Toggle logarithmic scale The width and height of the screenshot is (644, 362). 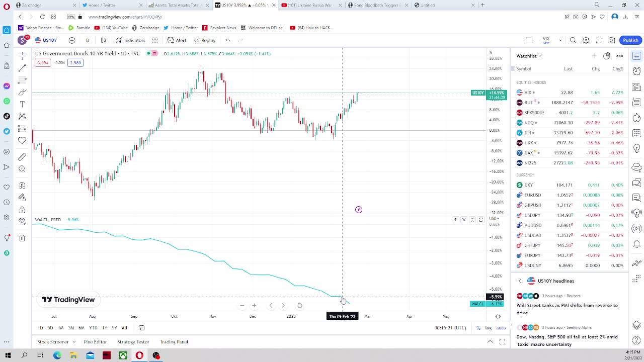488,328
